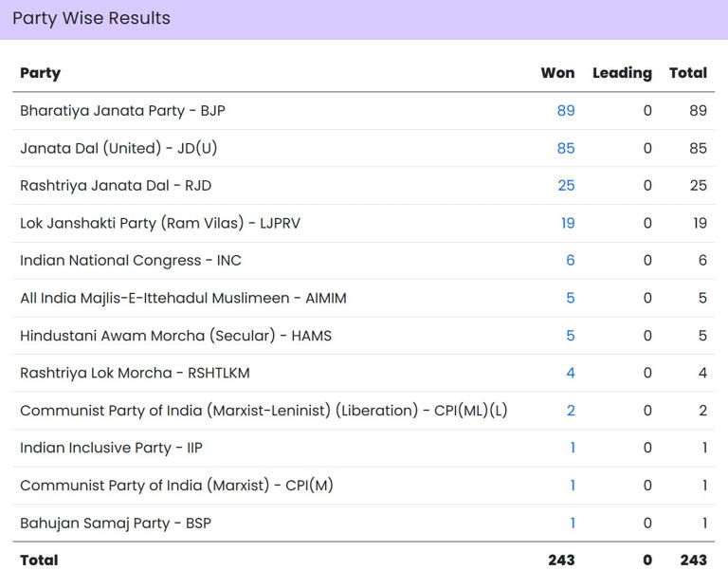Click the Party Wise Results heading
The image size is (728, 570).
[91, 18]
